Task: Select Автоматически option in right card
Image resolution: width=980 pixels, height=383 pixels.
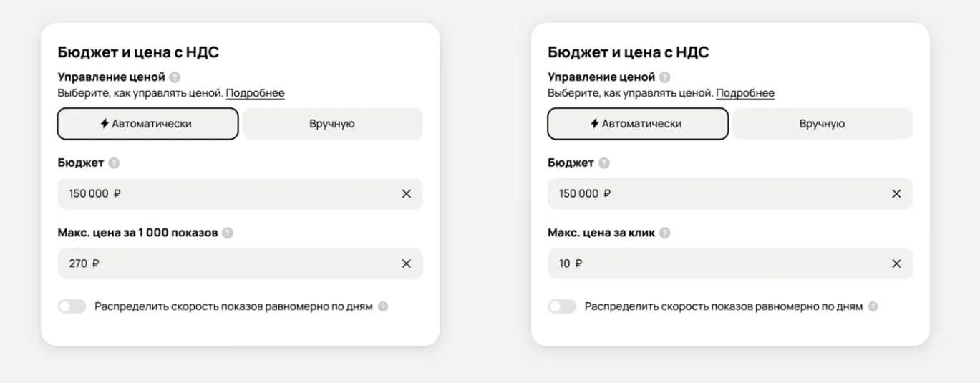Action: (638, 124)
